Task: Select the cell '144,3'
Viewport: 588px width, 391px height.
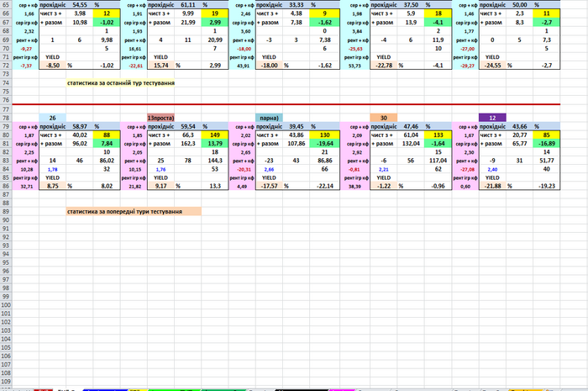Action: pyautogui.click(x=215, y=161)
